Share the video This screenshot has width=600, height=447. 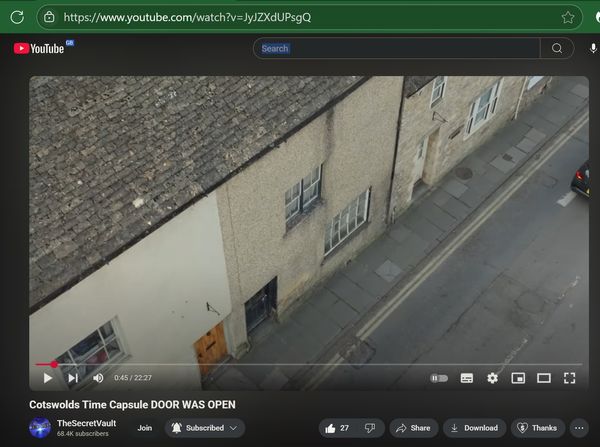413,428
